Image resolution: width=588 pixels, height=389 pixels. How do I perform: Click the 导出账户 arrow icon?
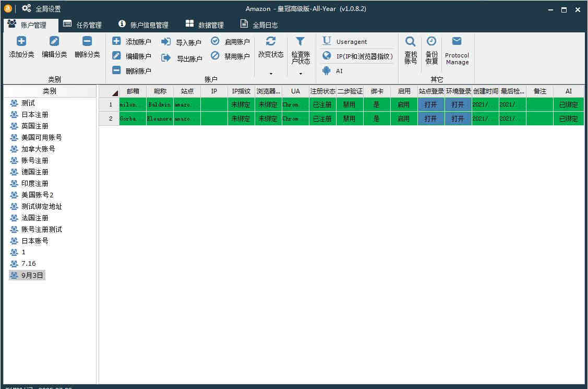coord(166,58)
